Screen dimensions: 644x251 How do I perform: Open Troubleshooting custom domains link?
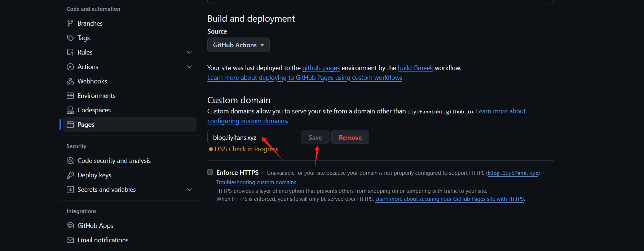pos(256,182)
